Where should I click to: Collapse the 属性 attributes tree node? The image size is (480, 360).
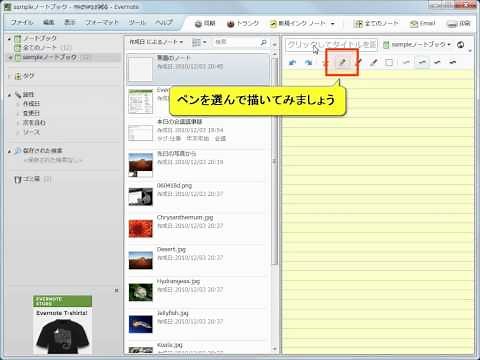coord(9,95)
